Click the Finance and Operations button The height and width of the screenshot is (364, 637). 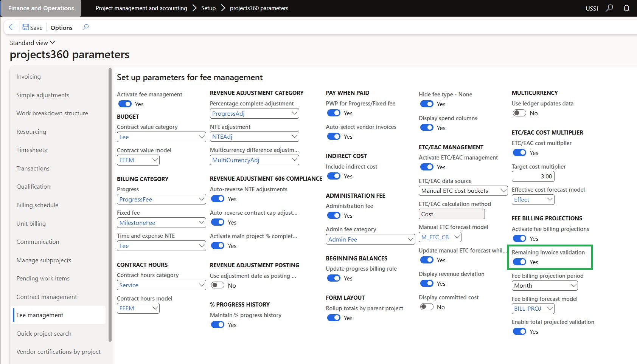[x=41, y=8]
